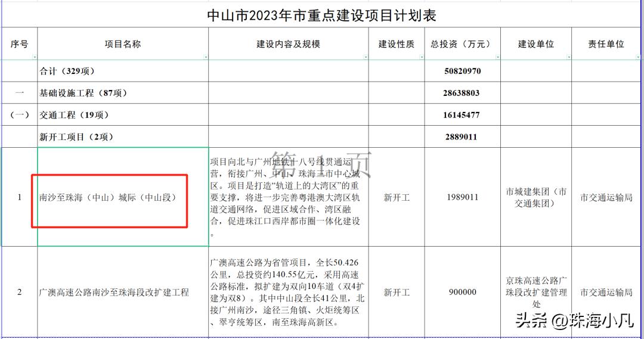Click the investment value 900000
The width and height of the screenshot is (644, 339).
pos(462,292)
